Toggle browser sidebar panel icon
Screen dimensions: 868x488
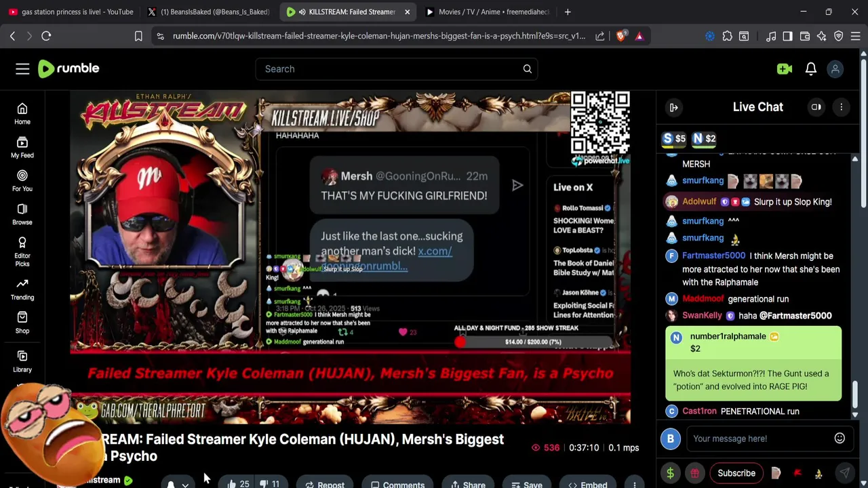[x=787, y=36]
